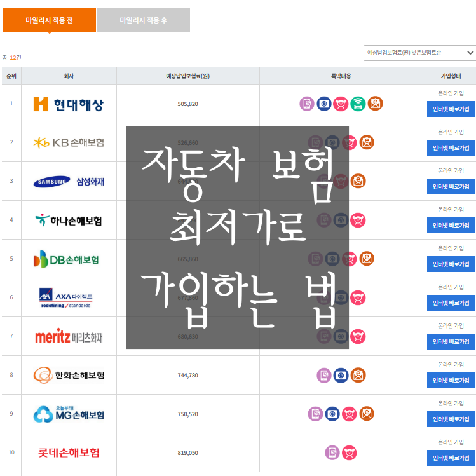
Task: Click the premium value 819,050
Action: pyautogui.click(x=188, y=453)
